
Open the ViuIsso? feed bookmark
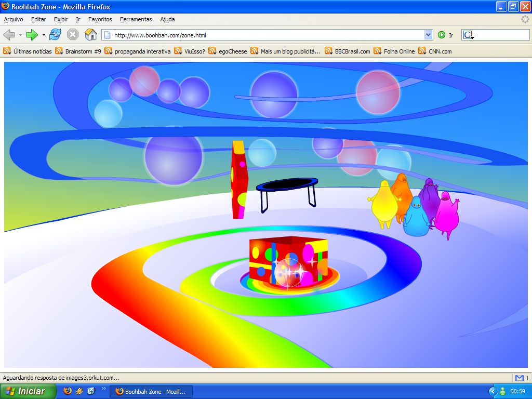(x=190, y=51)
